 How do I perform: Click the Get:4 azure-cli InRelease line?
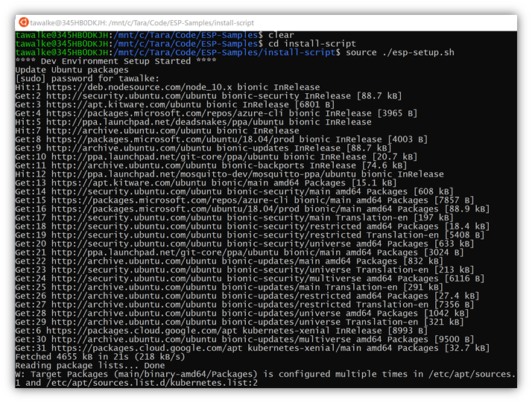pyautogui.click(x=216, y=113)
